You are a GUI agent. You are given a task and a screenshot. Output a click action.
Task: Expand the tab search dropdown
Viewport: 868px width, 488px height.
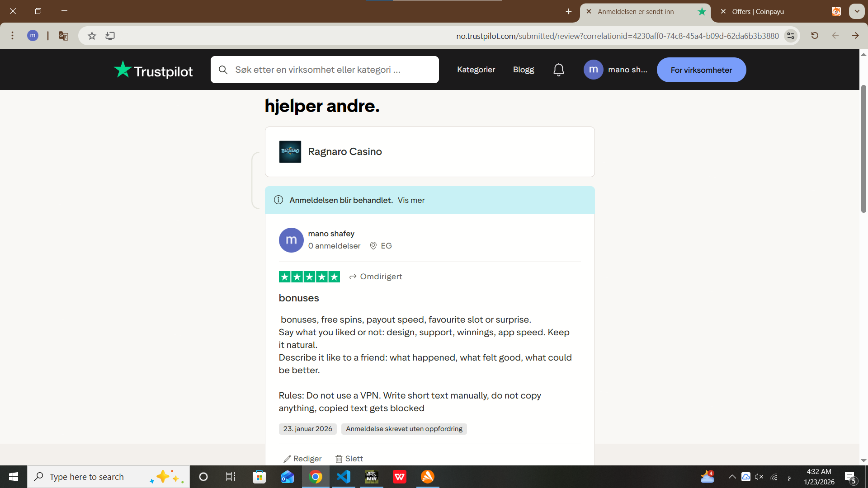coord(857,12)
